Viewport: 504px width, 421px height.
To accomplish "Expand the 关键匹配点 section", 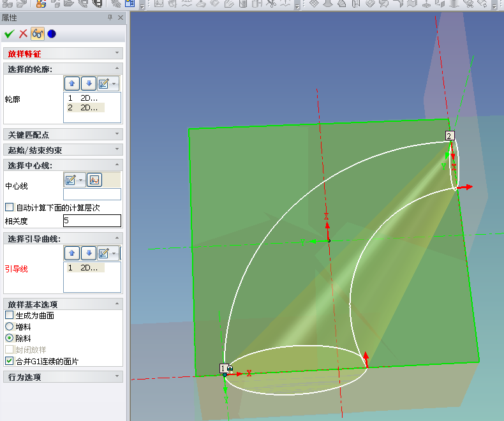I will pos(63,135).
